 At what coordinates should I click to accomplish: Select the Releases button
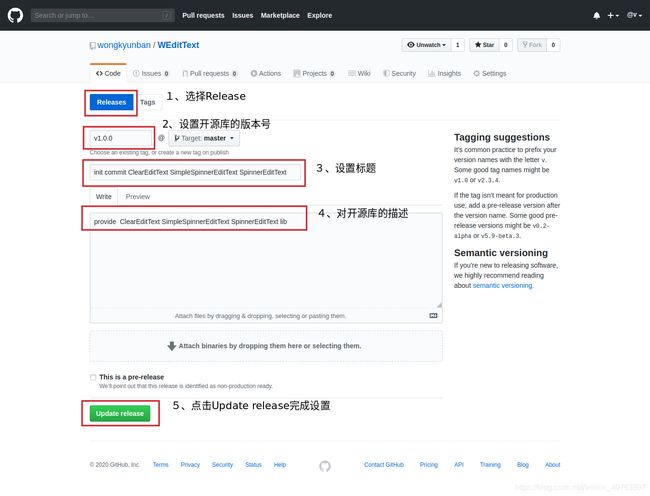(x=112, y=102)
